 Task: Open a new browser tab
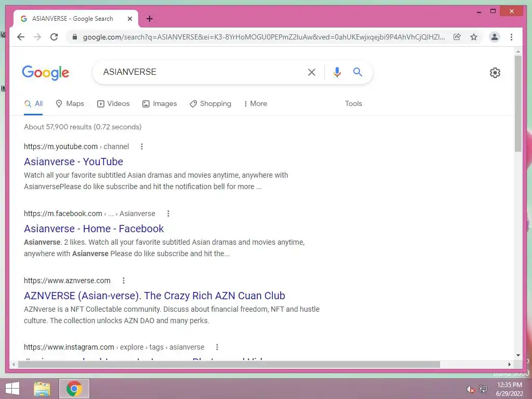click(149, 19)
